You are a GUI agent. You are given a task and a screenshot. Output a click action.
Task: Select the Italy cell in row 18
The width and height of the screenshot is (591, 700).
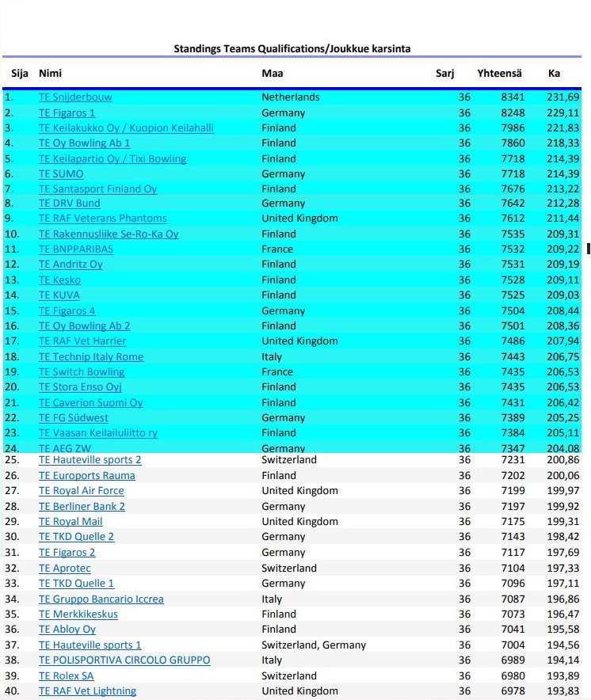tap(272, 357)
